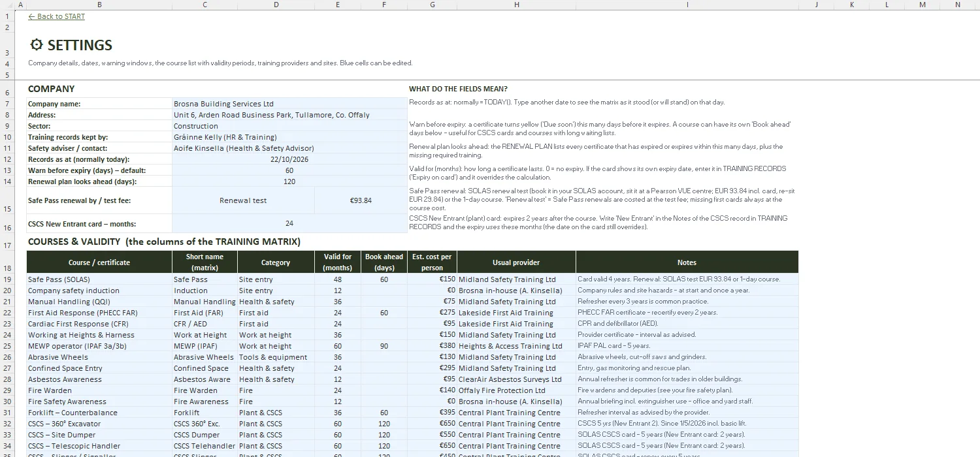Screen dimensions: 980x457
Task: Select the First Aid (FAR) cost €275
Action: [x=432, y=312]
